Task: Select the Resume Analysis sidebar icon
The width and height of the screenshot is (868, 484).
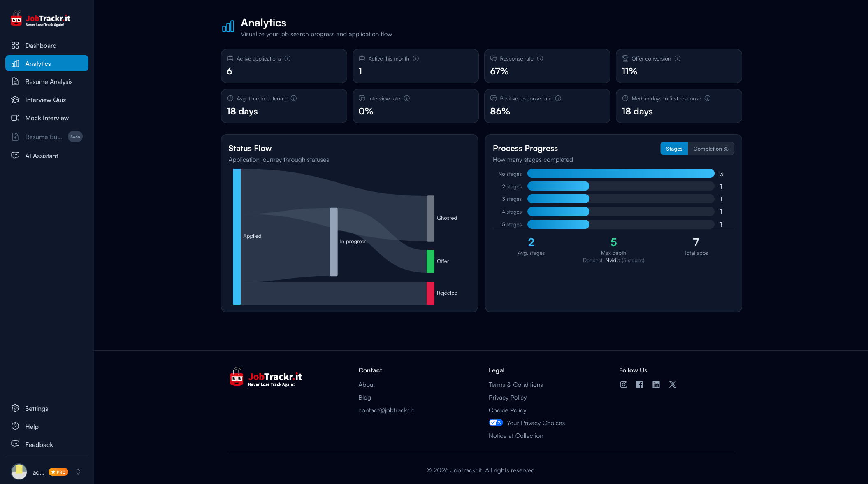Action: point(15,81)
